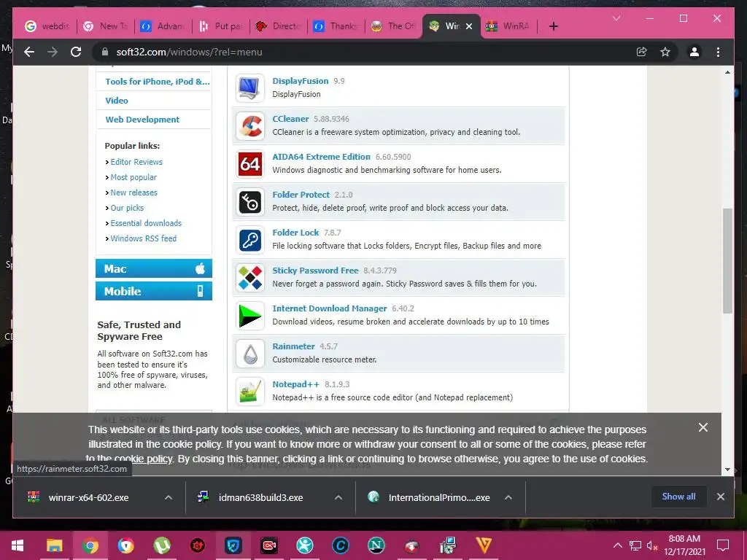This screenshot has width=747, height=560.
Task: Share this page from the address bar
Action: click(642, 52)
